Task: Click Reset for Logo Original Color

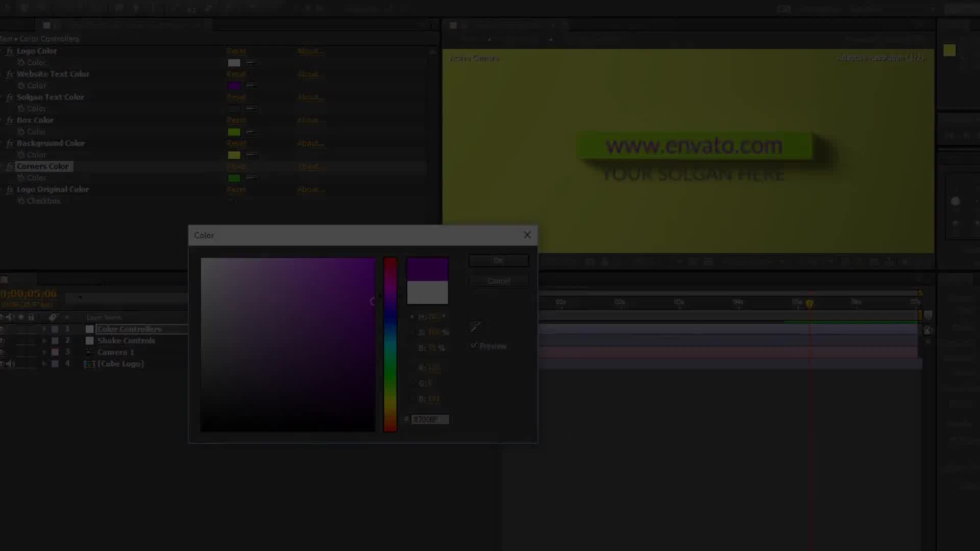Action: [236, 189]
